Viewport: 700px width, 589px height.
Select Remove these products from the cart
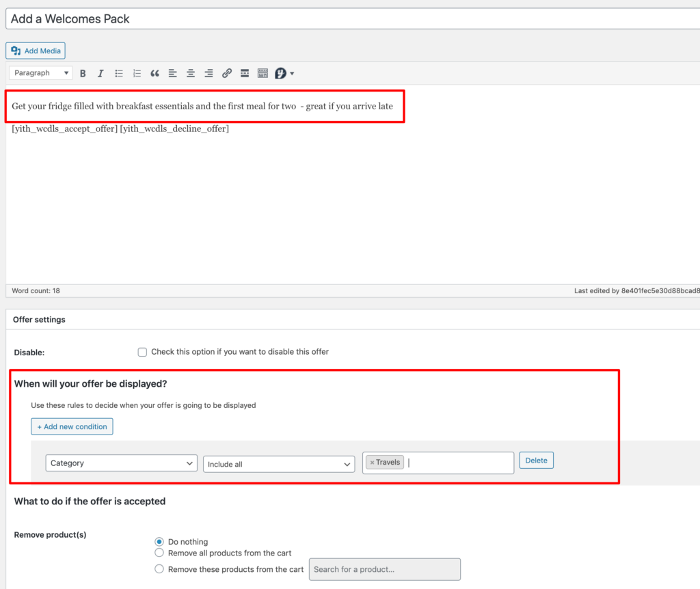[x=159, y=569]
